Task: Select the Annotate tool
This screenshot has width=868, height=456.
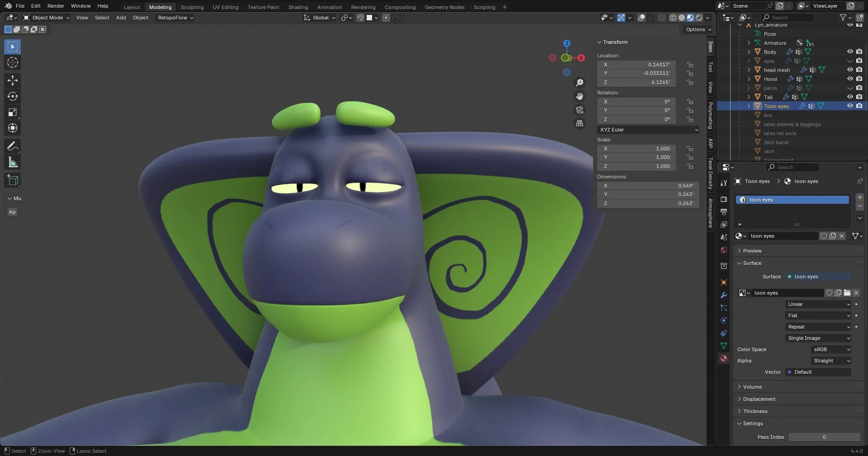Action: (x=13, y=146)
